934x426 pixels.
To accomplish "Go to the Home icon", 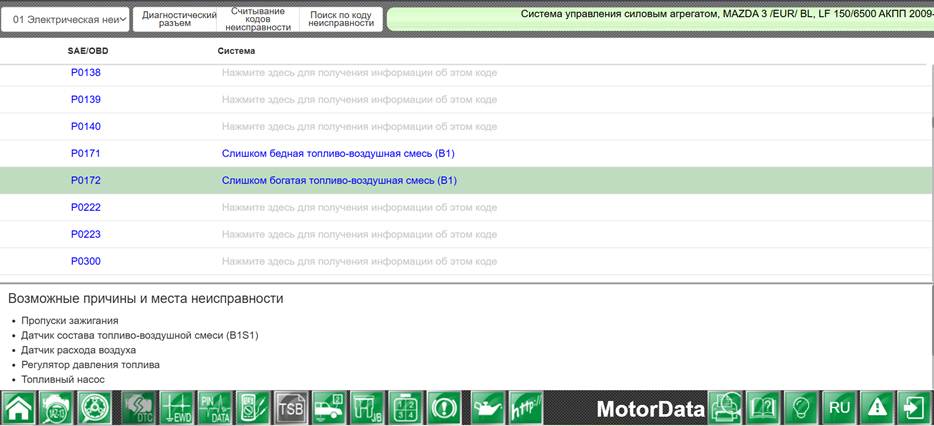I will (18, 408).
